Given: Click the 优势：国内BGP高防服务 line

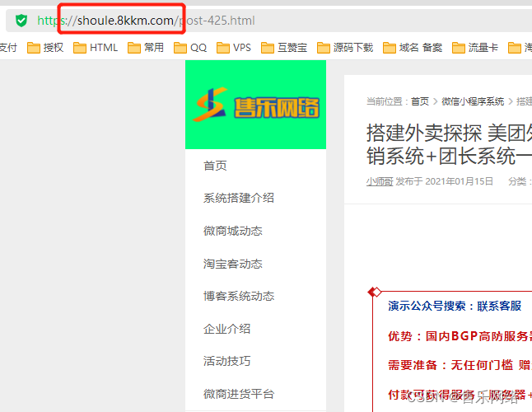Looking at the screenshot, I should [x=460, y=336].
